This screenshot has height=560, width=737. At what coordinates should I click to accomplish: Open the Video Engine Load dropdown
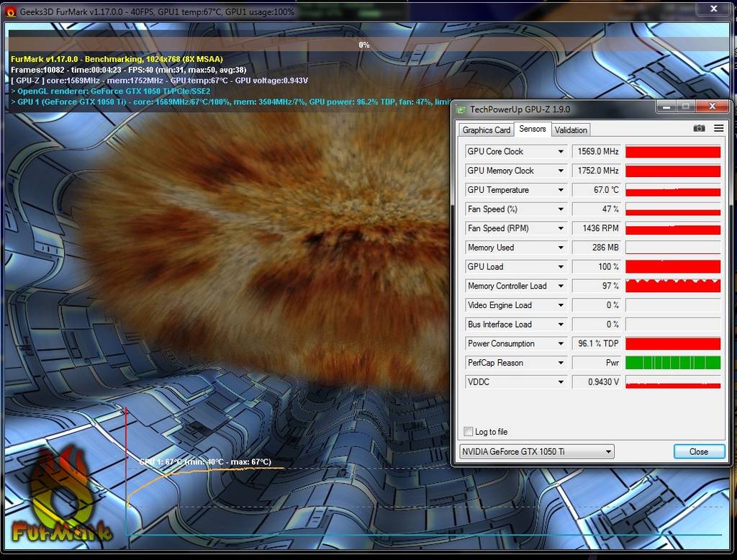click(x=561, y=305)
